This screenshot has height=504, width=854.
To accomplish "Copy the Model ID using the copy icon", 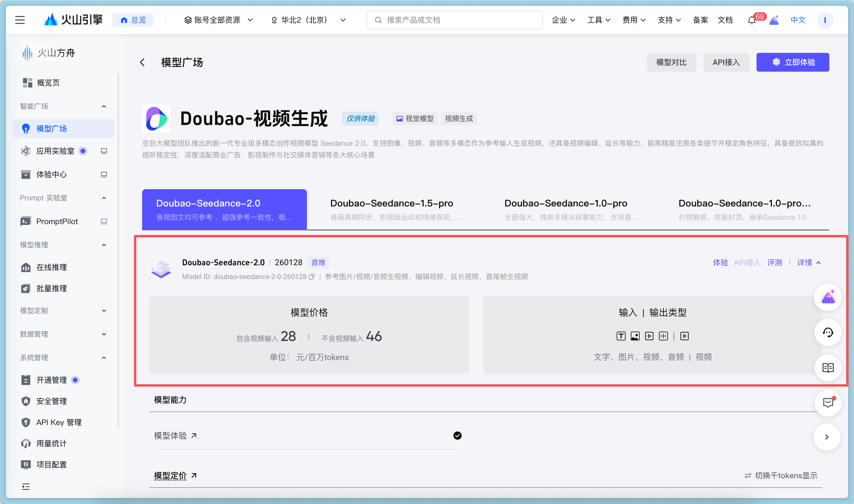I will (312, 276).
